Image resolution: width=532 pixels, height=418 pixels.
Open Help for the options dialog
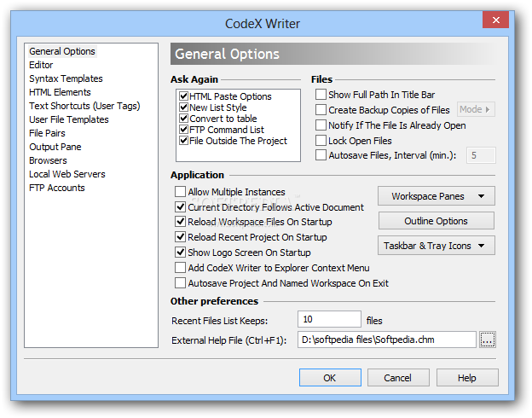coord(467,378)
